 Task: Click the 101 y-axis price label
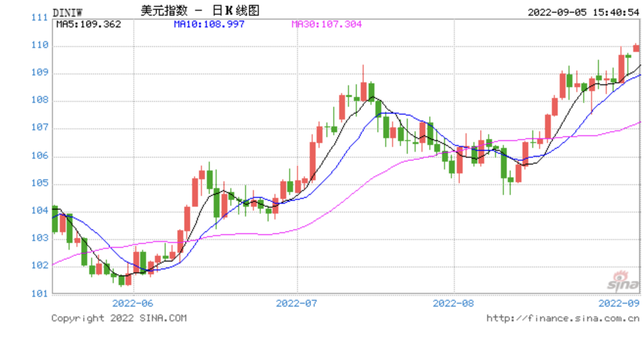39,293
